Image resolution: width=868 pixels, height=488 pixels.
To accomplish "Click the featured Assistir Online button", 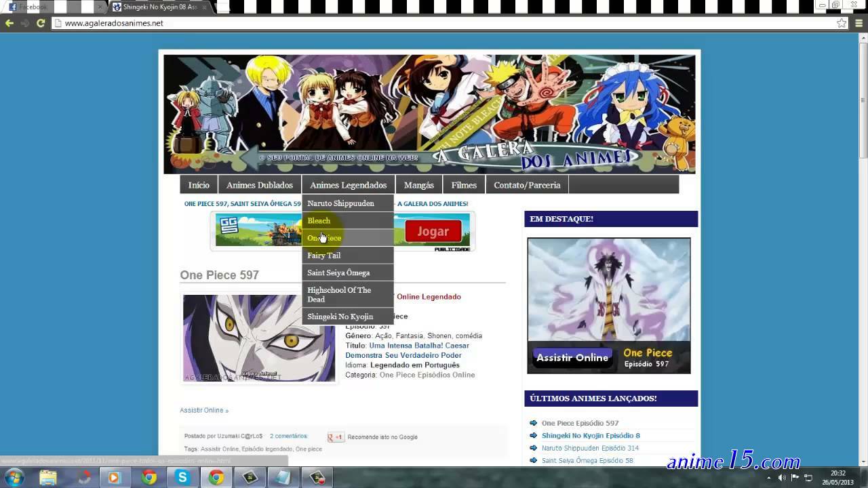I will pos(572,357).
